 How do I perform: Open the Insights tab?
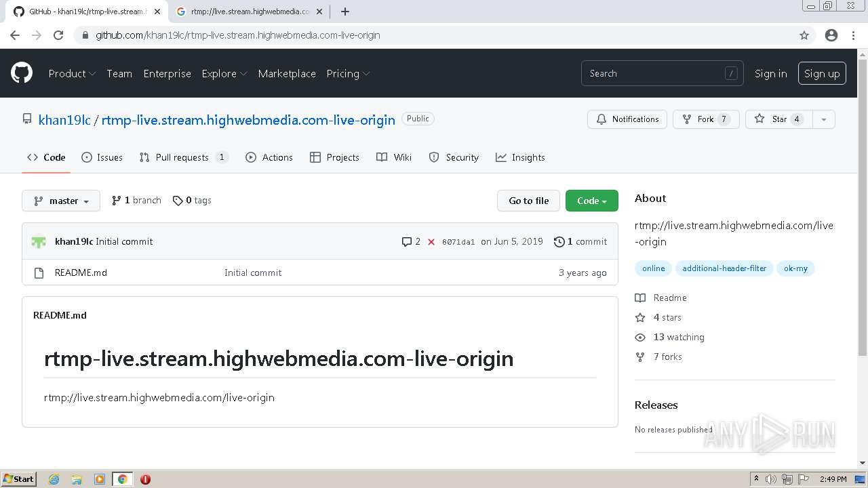coord(520,157)
